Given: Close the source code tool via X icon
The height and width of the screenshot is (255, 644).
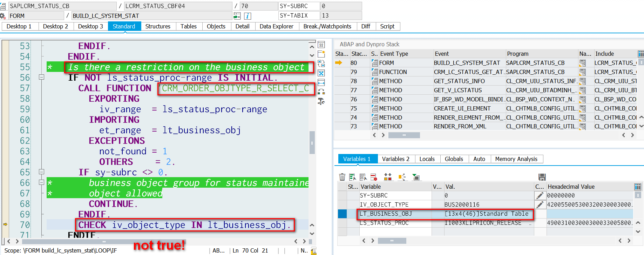Looking at the screenshot, I should tap(321, 45).
